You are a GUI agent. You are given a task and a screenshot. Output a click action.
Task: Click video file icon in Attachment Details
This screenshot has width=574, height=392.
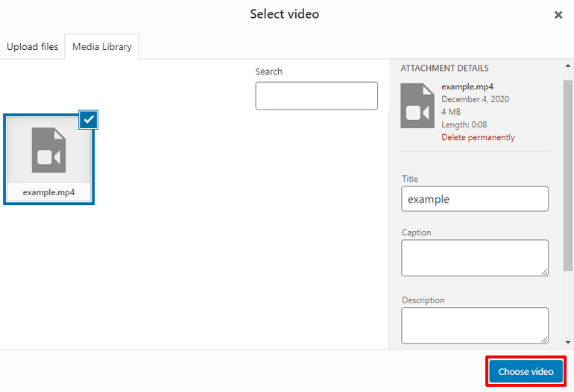[417, 105]
